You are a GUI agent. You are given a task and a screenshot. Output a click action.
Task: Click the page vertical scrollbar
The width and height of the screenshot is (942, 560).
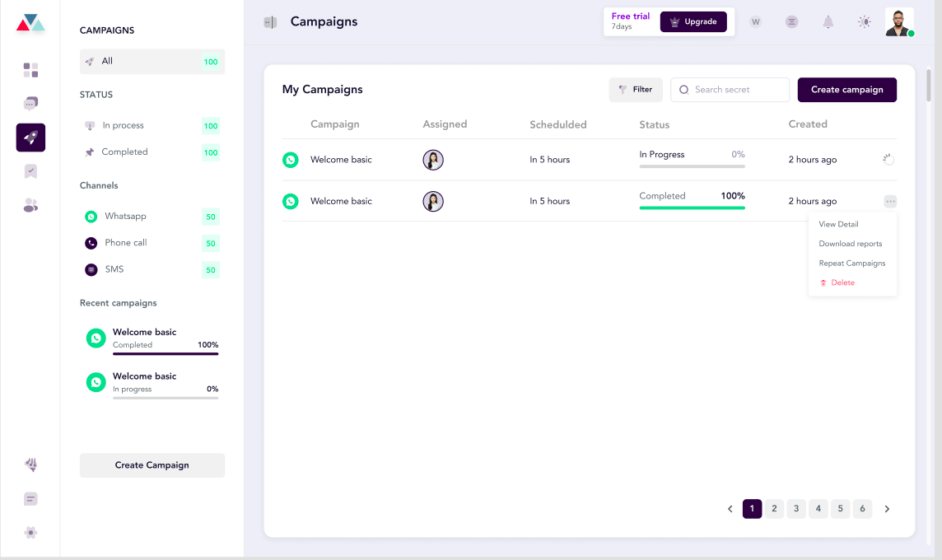coord(929,86)
